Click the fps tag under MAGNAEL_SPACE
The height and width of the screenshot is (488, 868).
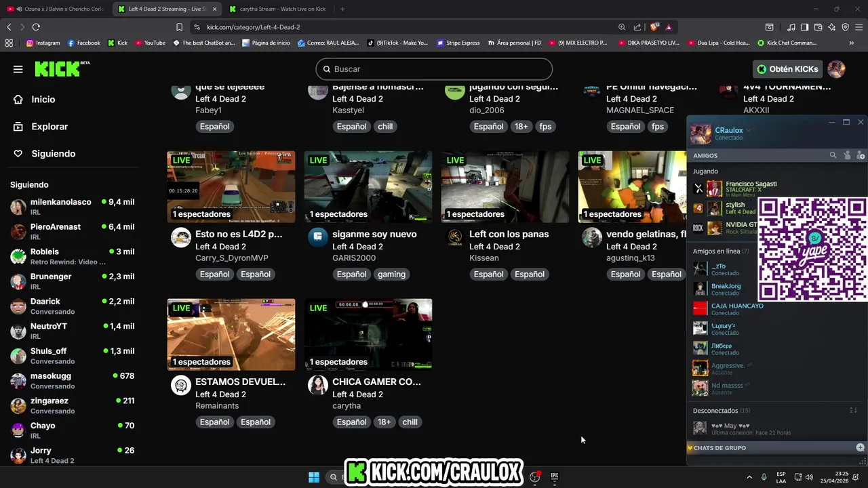(x=658, y=127)
